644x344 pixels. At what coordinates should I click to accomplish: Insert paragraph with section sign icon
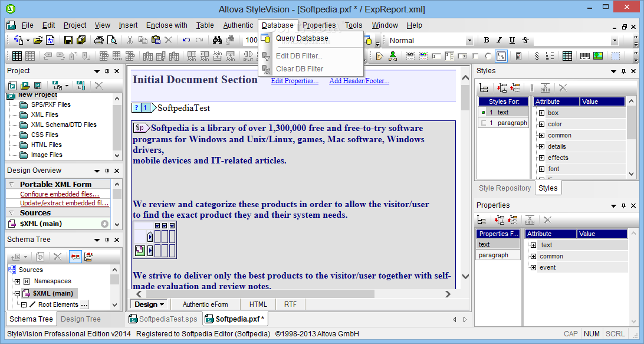(537, 56)
